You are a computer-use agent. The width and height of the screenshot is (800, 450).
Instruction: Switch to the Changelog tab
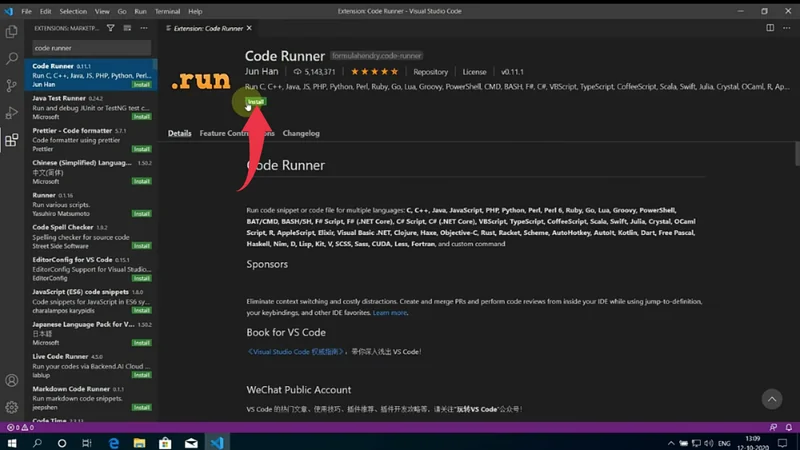click(301, 133)
